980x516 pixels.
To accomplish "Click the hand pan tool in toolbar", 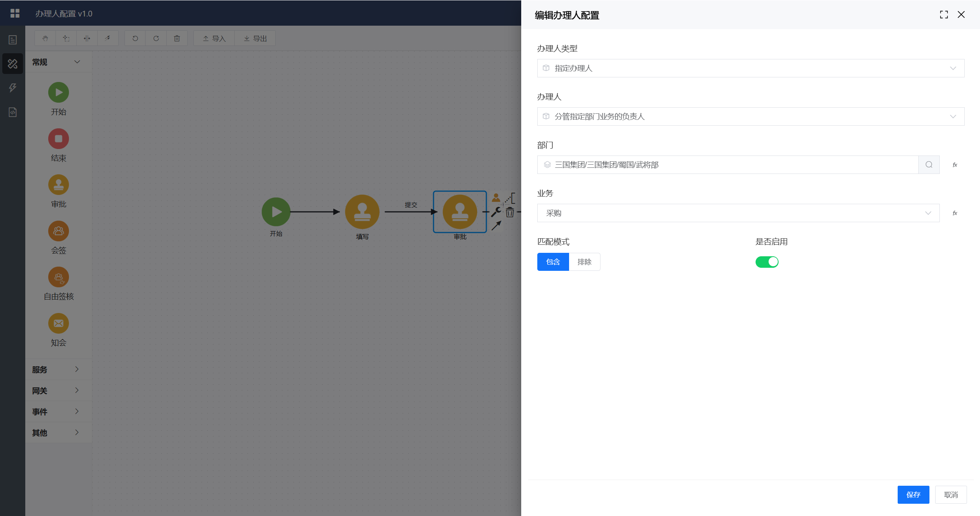I will point(45,38).
